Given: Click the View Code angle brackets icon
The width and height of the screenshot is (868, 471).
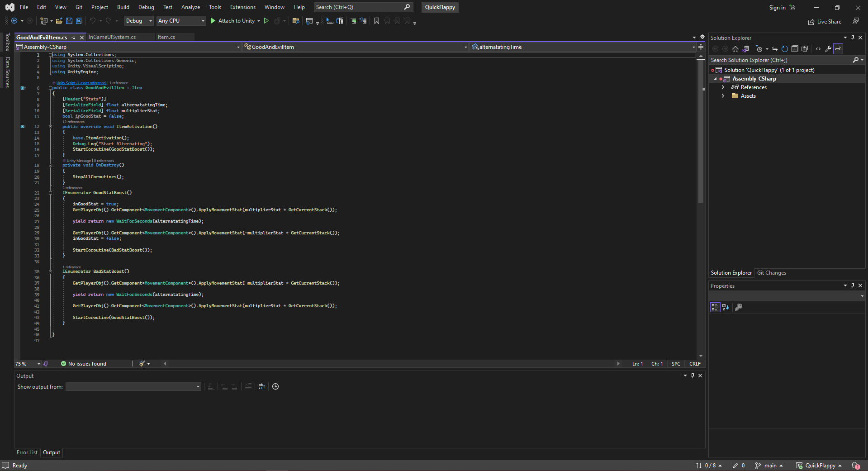Looking at the screenshot, I should [818, 49].
